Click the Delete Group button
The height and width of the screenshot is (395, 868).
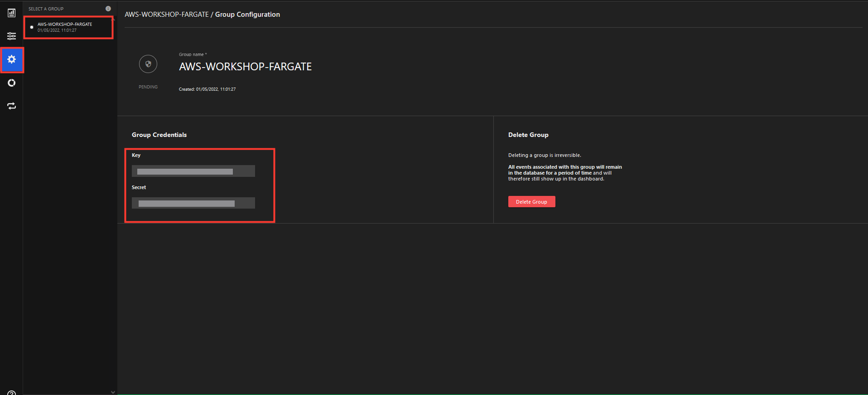pos(532,202)
